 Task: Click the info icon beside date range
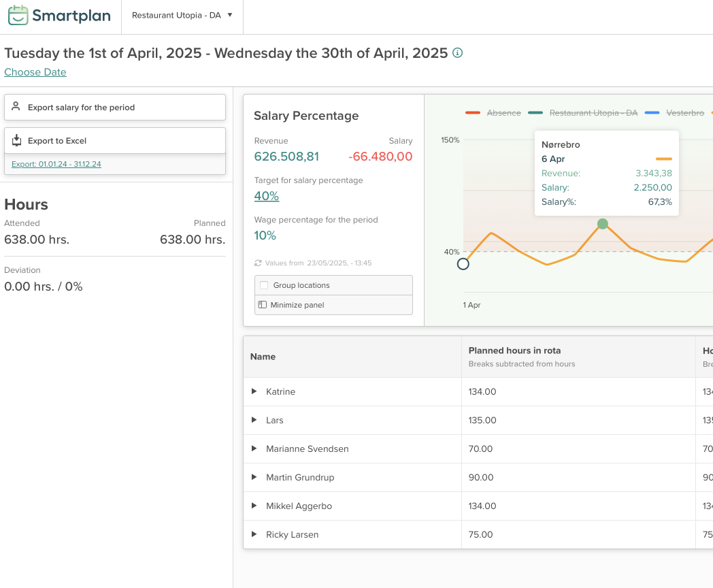pyautogui.click(x=458, y=53)
